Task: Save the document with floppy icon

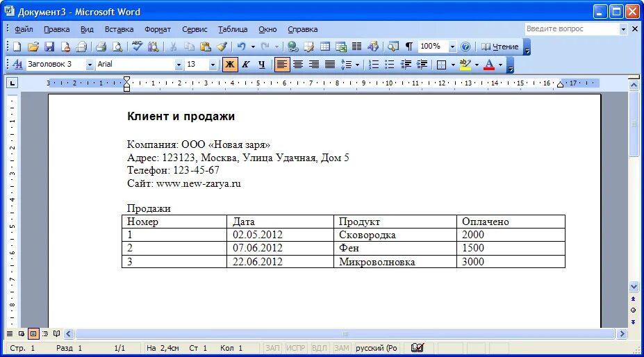Action: point(49,47)
